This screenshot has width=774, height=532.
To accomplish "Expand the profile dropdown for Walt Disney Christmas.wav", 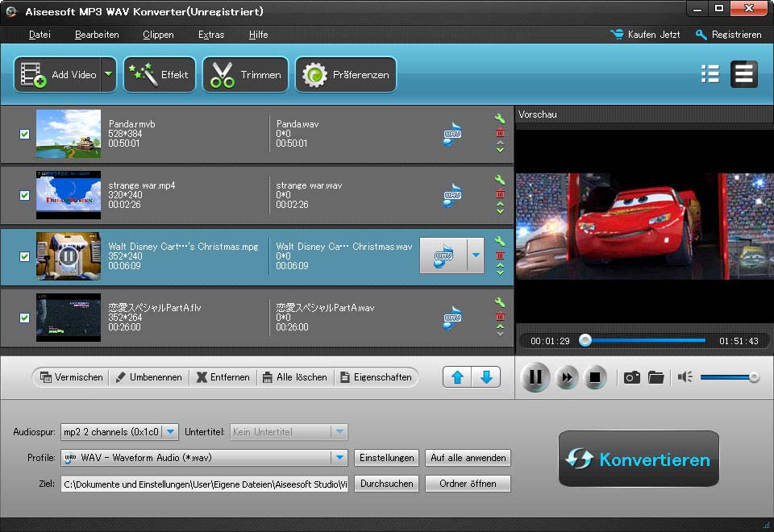I will (476, 256).
